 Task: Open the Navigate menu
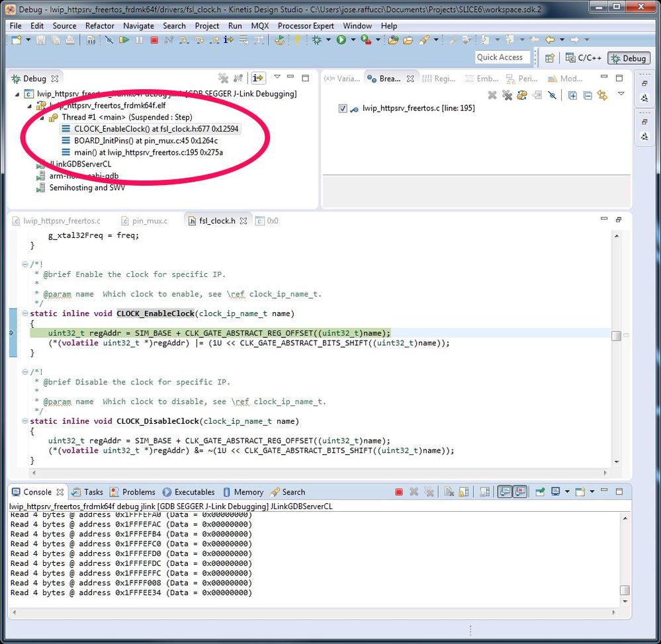[138, 26]
